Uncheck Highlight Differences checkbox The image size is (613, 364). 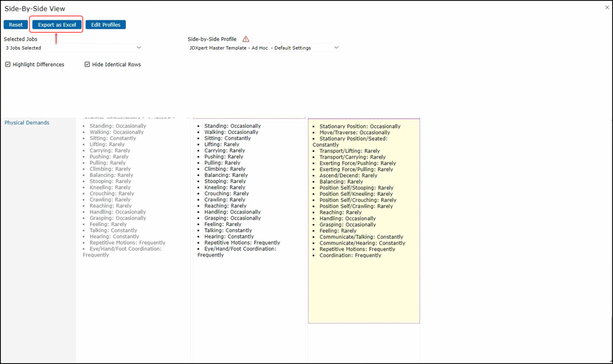pyautogui.click(x=8, y=65)
